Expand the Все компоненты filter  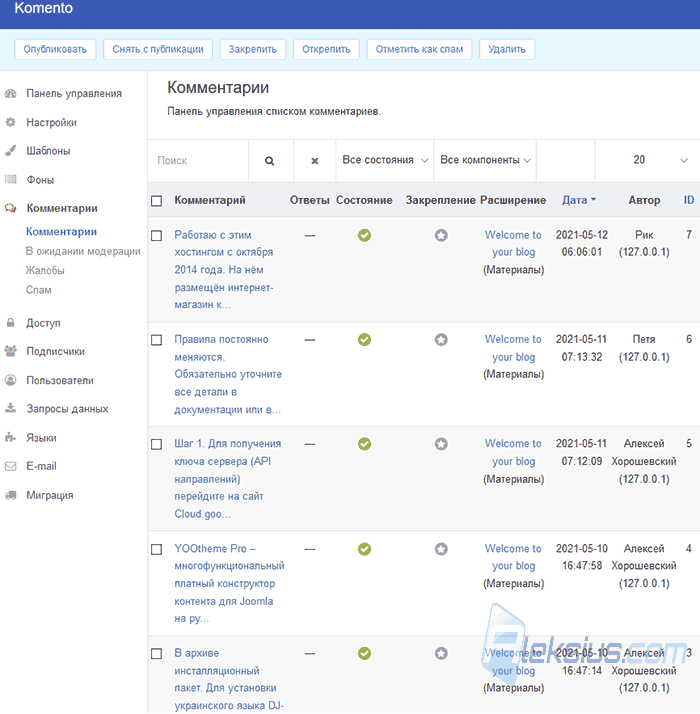point(485,160)
